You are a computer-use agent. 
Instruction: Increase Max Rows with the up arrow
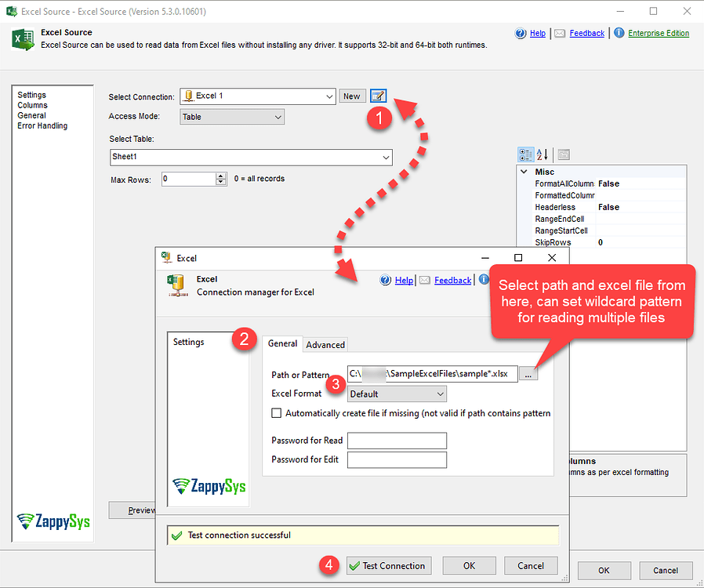point(221,176)
